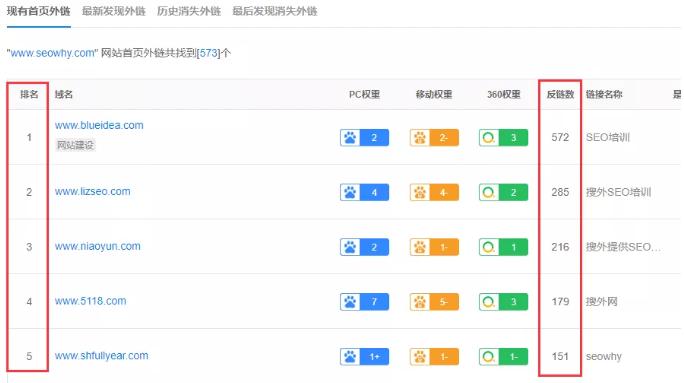Viewport: 684px width, 383px height.
Task: Click the 反链数 column header
Action: coord(560,94)
